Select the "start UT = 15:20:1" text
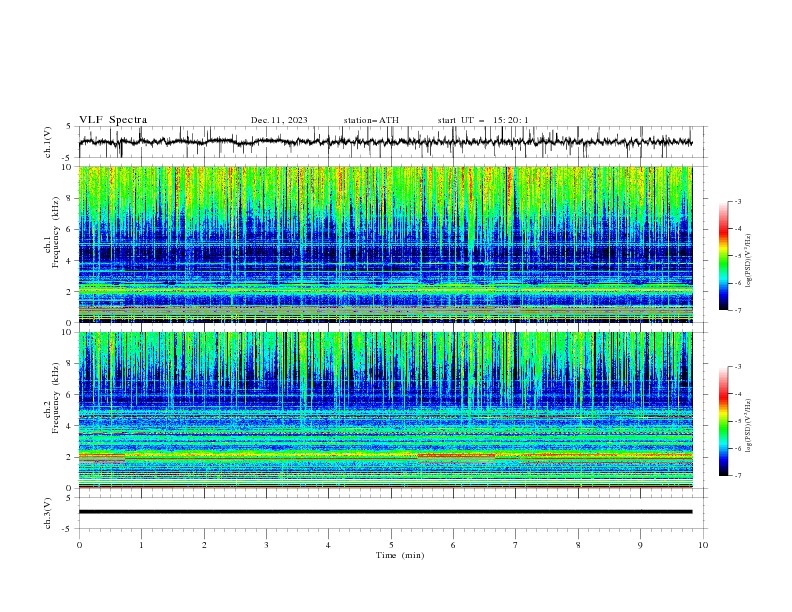The height and width of the screenshot is (612, 792). point(483,120)
